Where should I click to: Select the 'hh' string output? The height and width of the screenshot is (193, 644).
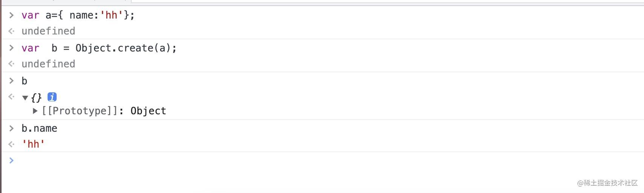tap(33, 144)
